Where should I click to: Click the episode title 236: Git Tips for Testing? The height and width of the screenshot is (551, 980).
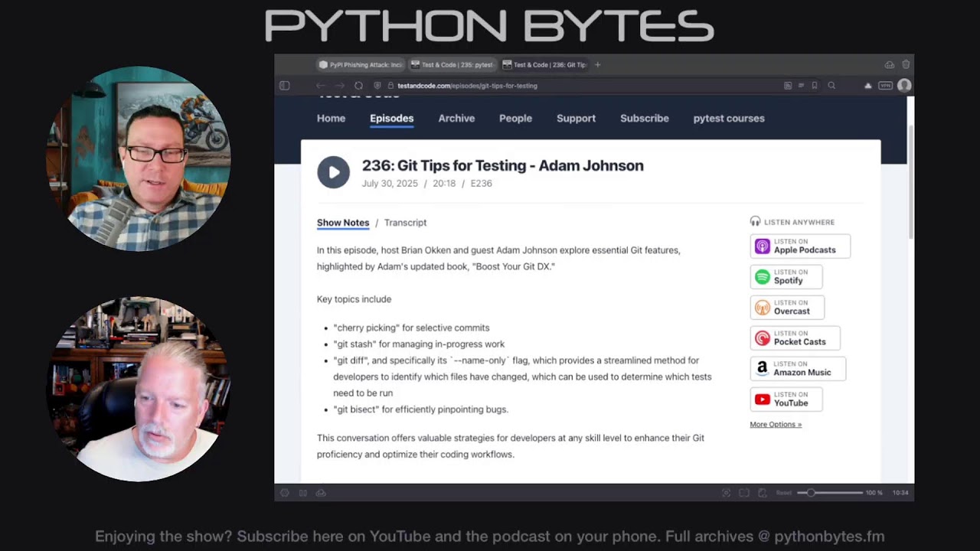pyautogui.click(x=502, y=165)
